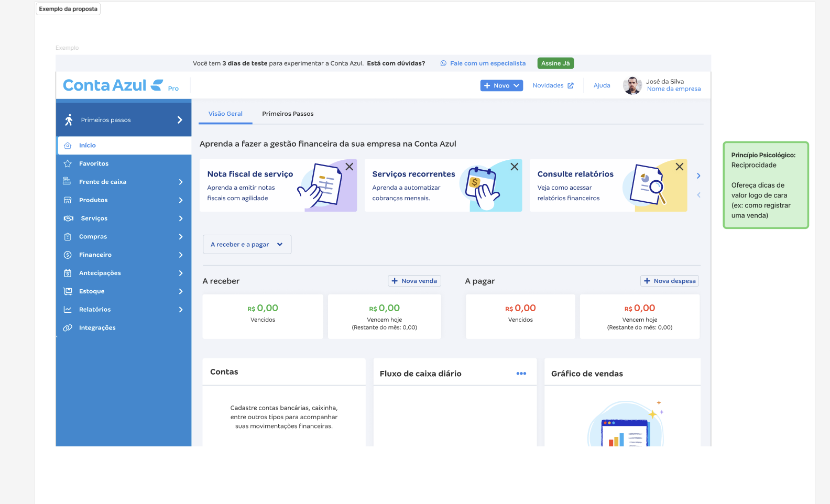Click José da Silva's profile avatar
This screenshot has height=504, width=830.
[632, 85]
